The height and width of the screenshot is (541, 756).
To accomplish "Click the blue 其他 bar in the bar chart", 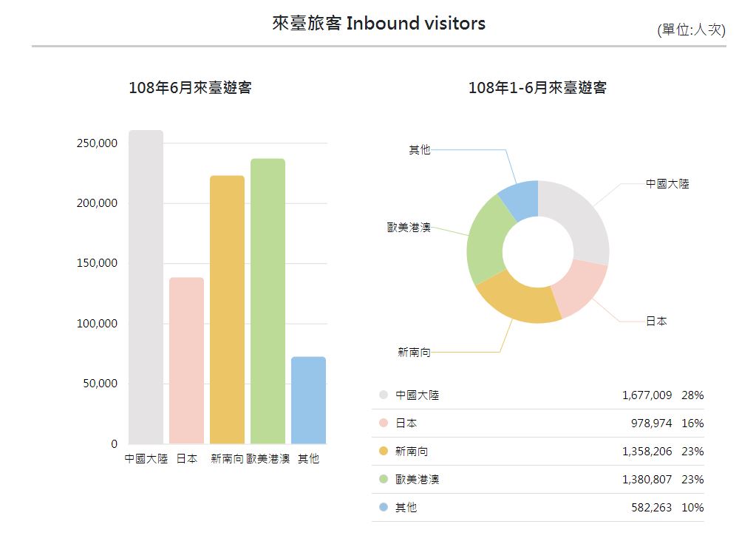I will (x=309, y=400).
